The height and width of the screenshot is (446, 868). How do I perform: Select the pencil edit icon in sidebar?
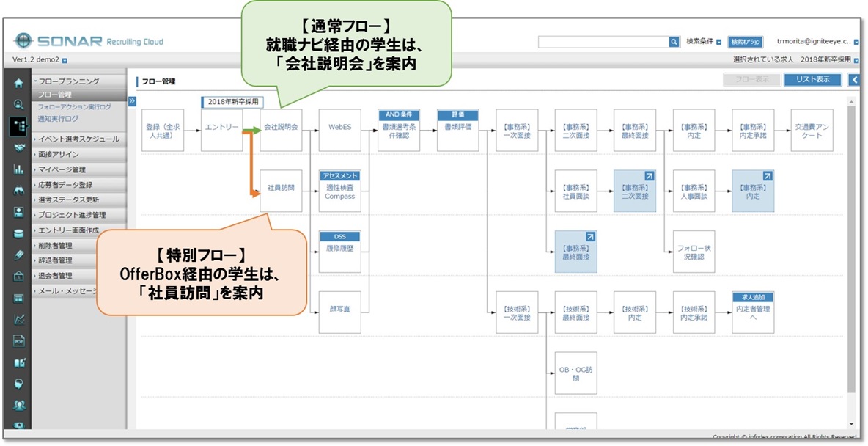pyautogui.click(x=19, y=255)
